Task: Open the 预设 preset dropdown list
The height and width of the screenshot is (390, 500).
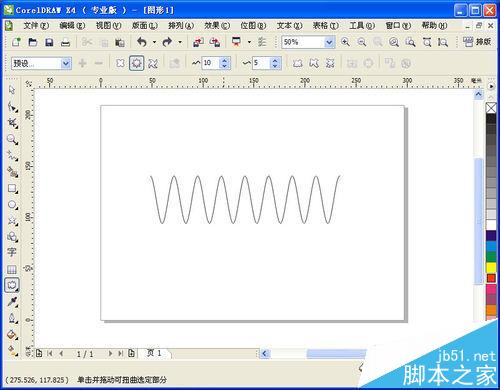Action: pos(66,63)
